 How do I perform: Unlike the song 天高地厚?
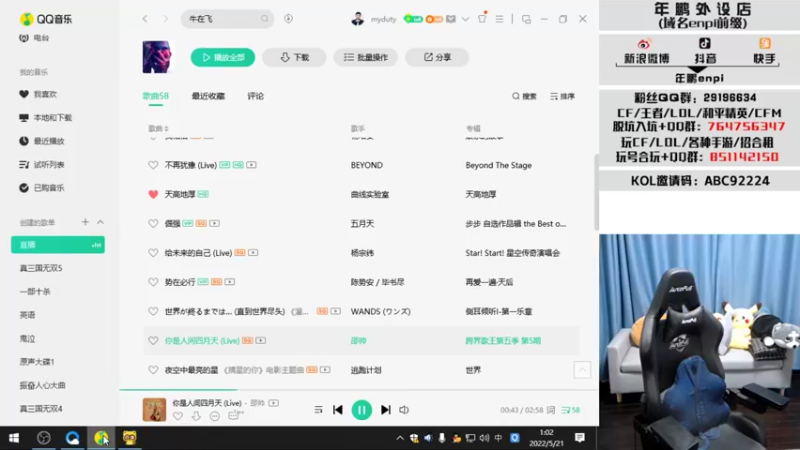coord(153,194)
